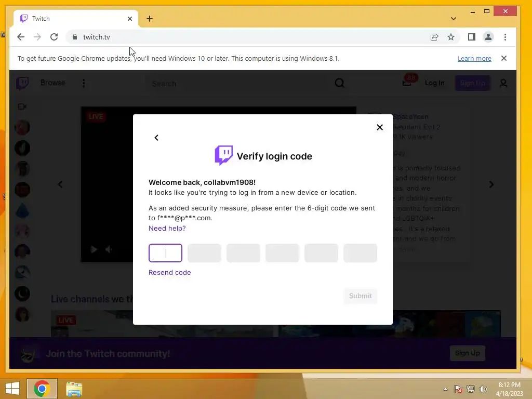Open the Windows Start button
532x399 pixels.
pos(12,389)
